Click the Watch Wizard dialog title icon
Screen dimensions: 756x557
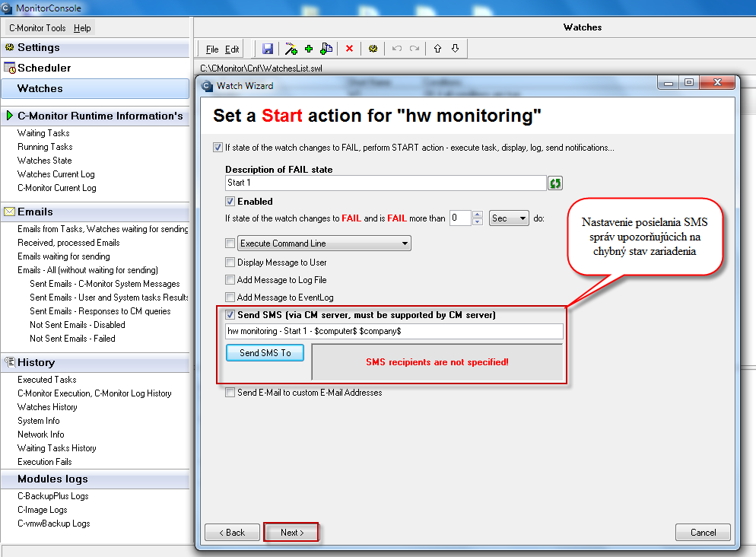208,86
